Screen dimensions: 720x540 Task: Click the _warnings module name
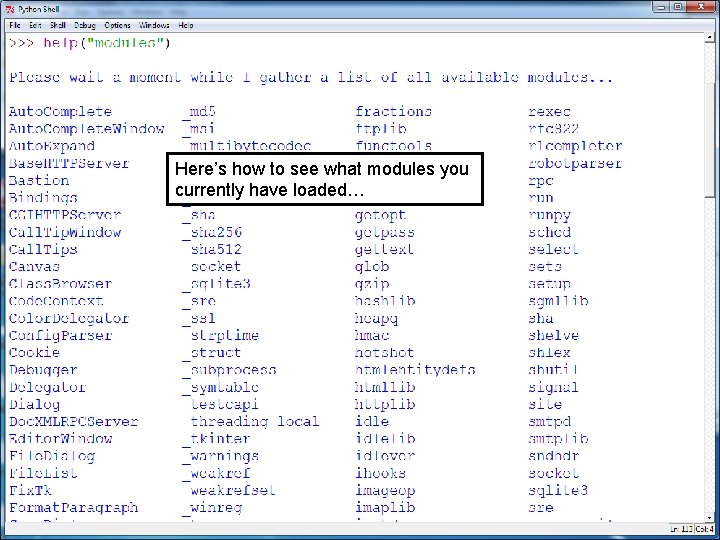220,456
